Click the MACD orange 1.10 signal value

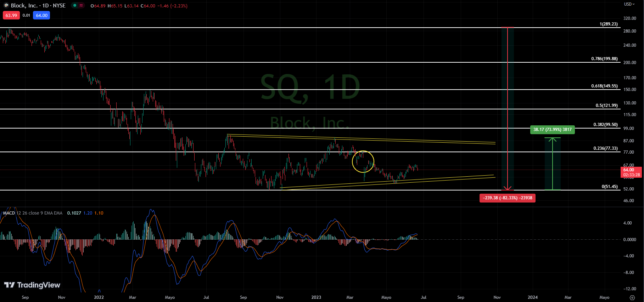[x=99, y=213]
